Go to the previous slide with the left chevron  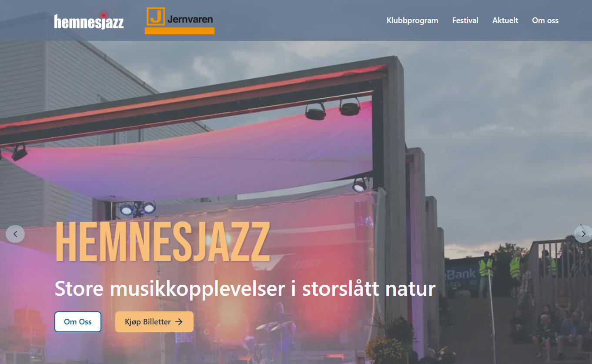pos(15,234)
